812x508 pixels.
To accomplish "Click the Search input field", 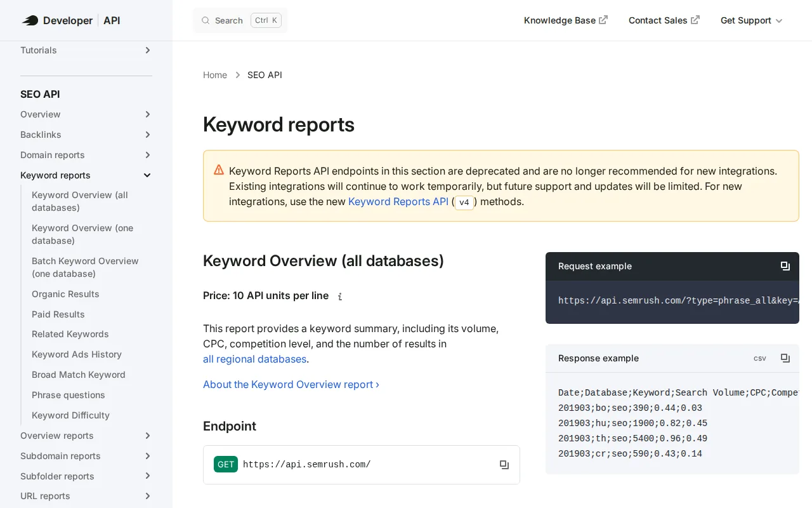I will (x=240, y=20).
